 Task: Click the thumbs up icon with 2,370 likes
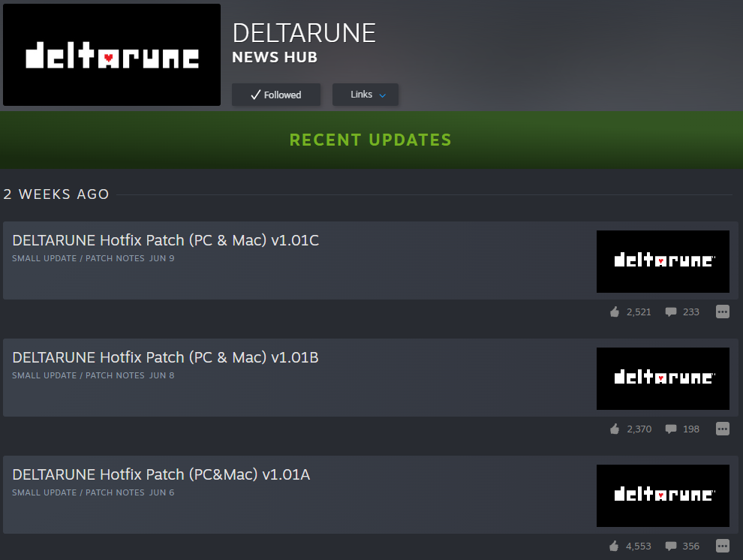(x=615, y=429)
